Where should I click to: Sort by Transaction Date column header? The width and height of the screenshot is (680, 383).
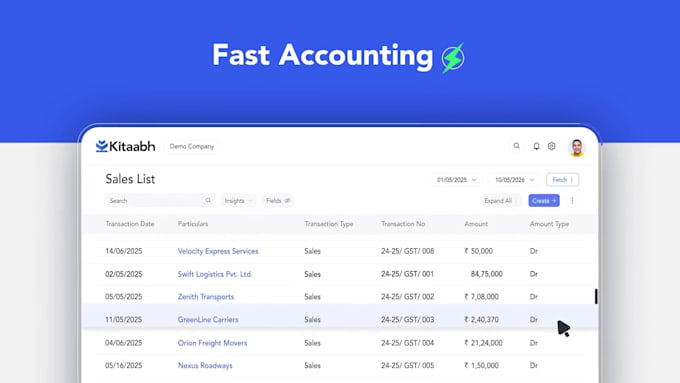click(x=130, y=224)
